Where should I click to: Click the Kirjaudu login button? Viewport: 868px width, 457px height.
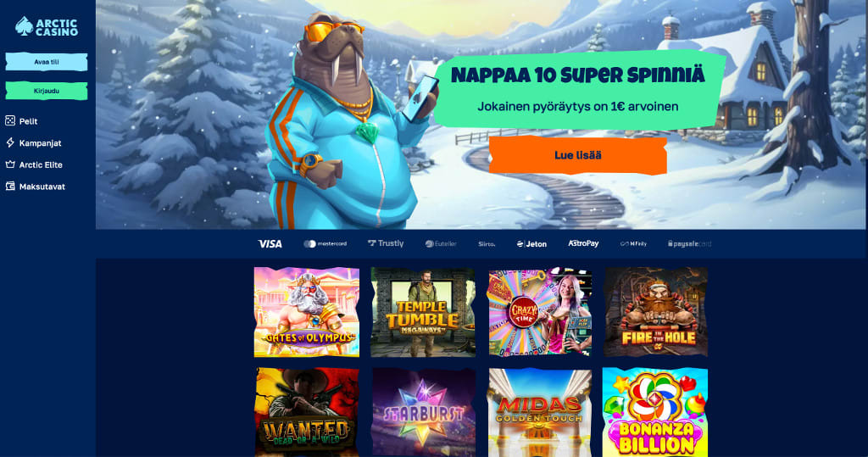point(47,91)
